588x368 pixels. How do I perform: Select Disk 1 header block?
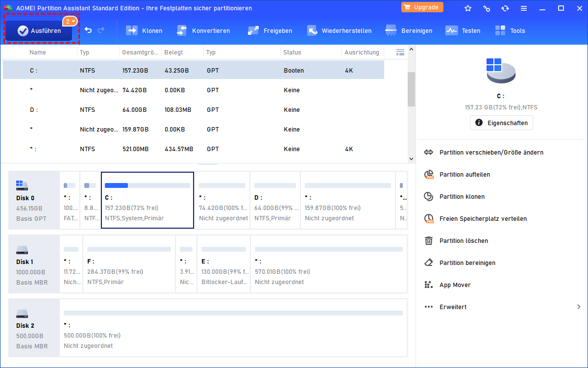click(34, 263)
